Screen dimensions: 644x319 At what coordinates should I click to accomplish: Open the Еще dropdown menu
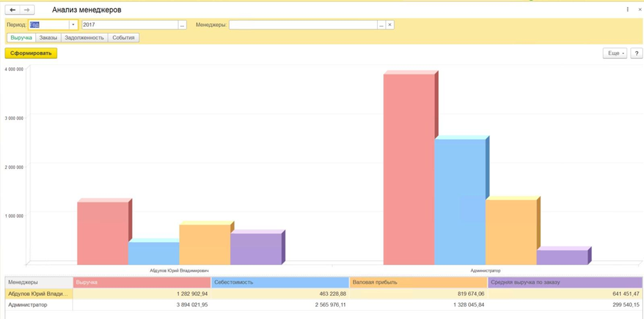[614, 53]
